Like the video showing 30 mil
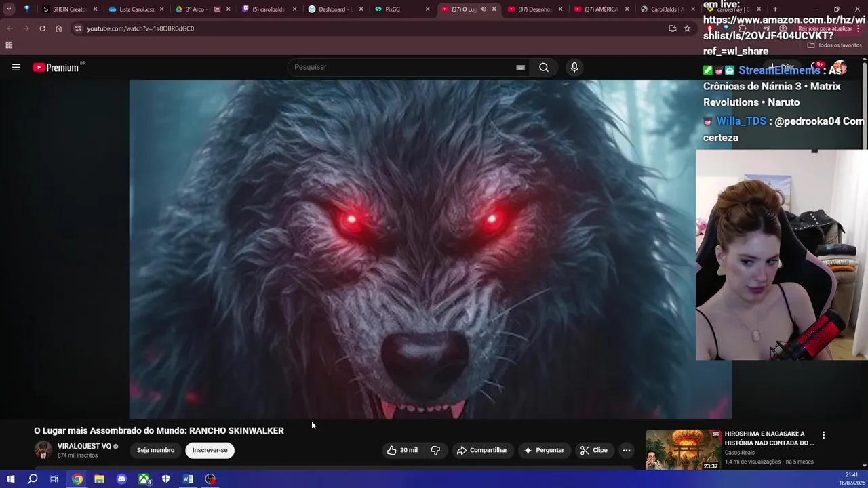The image size is (868, 488). [402, 450]
